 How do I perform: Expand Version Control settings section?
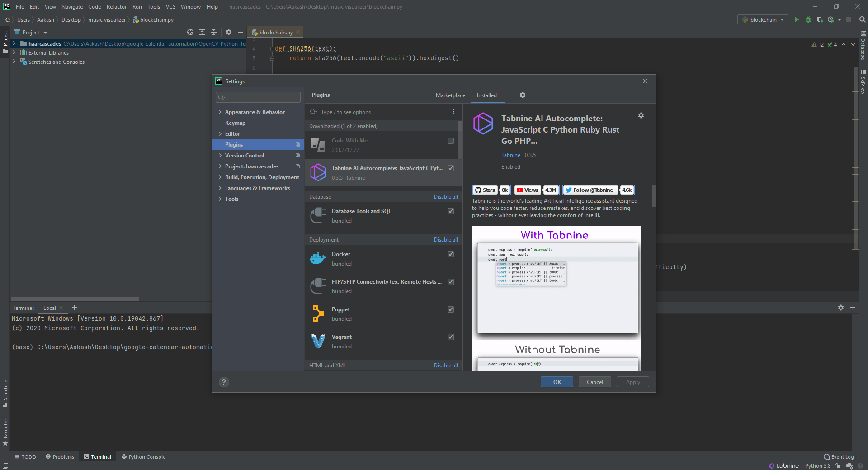click(220, 156)
